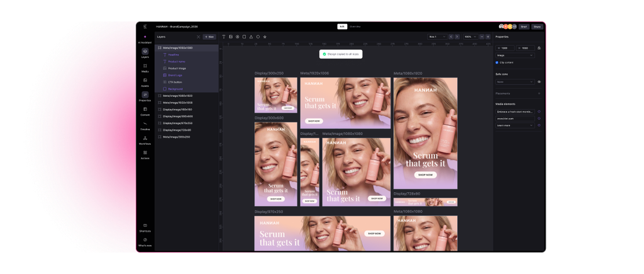Open the Actions sidebar section
The image size is (644, 274).
(x=145, y=154)
